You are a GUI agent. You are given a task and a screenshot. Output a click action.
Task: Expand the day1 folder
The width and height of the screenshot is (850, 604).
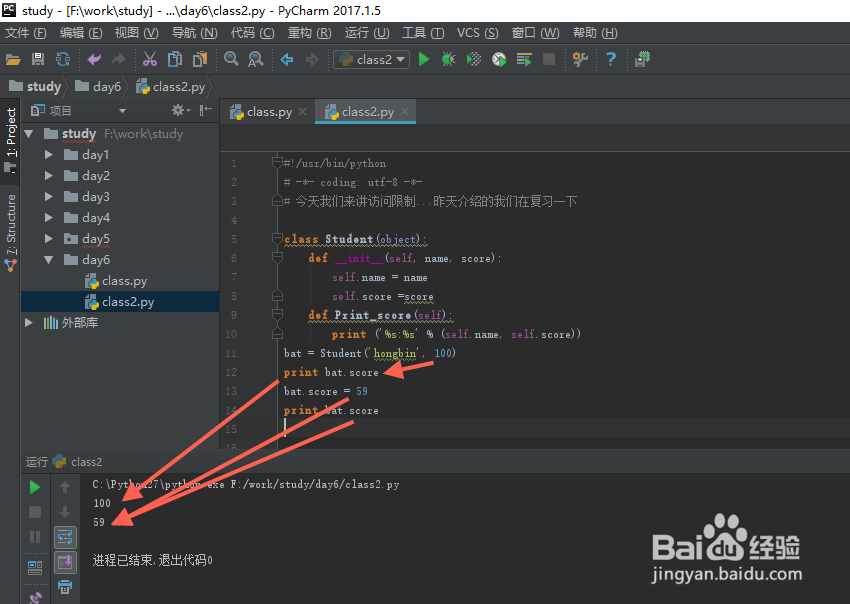coord(48,155)
